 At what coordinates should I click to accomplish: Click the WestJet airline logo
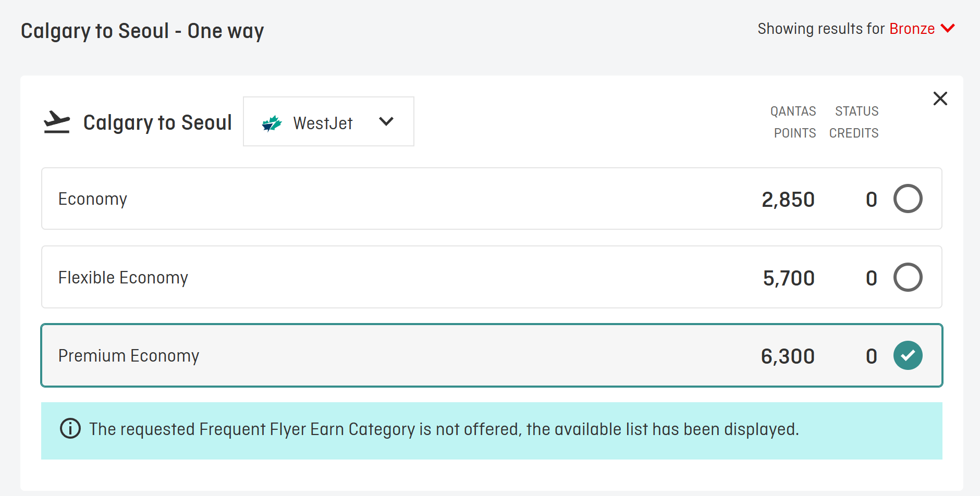click(x=272, y=123)
